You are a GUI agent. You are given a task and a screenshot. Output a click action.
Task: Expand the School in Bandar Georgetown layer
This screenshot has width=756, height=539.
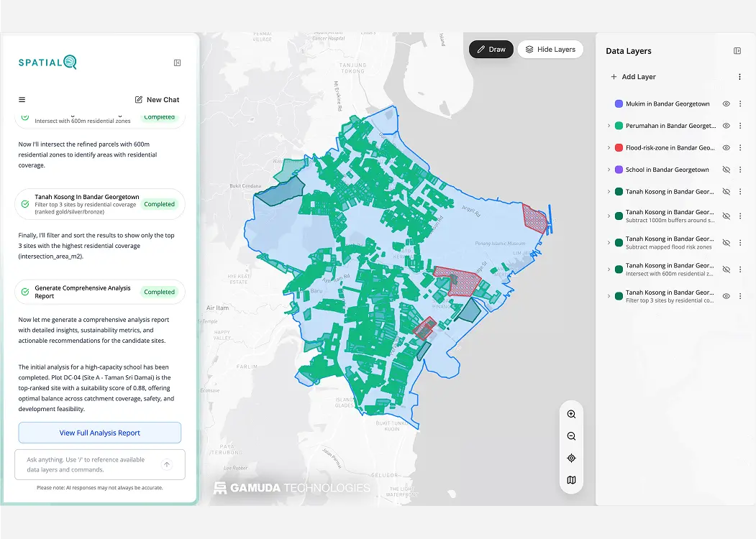click(x=609, y=170)
